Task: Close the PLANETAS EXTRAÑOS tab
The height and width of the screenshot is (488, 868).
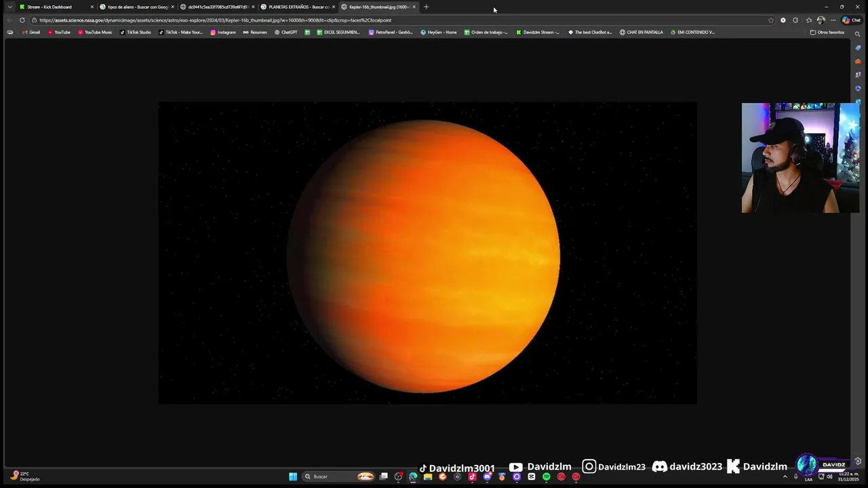Action: pos(334,7)
